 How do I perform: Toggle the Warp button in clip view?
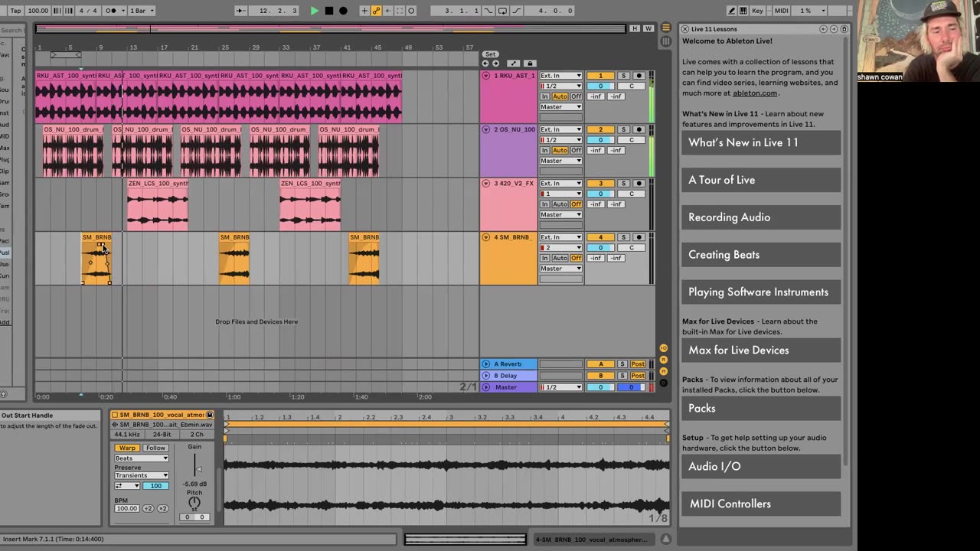click(x=126, y=448)
